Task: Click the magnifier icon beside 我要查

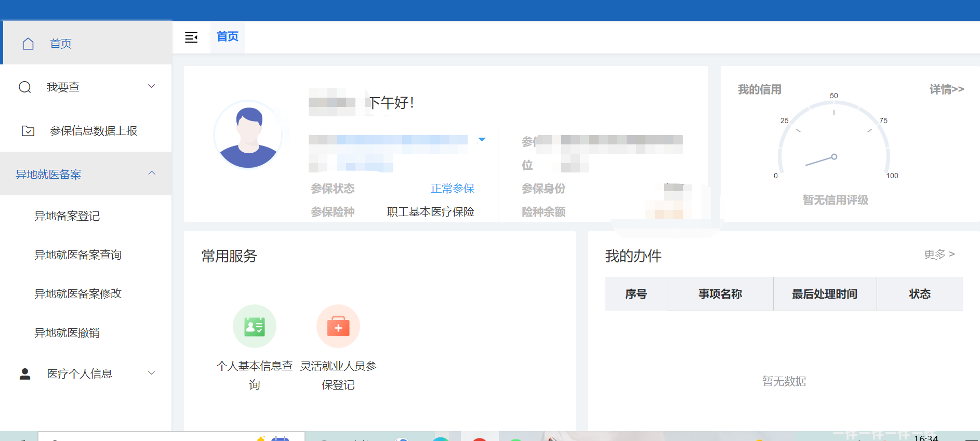Action: [x=25, y=87]
